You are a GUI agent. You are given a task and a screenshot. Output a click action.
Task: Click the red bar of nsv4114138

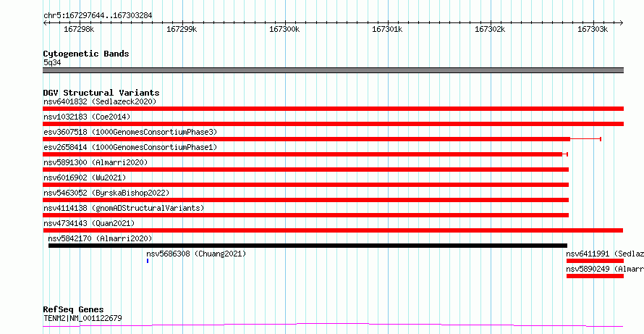[x=305, y=215]
